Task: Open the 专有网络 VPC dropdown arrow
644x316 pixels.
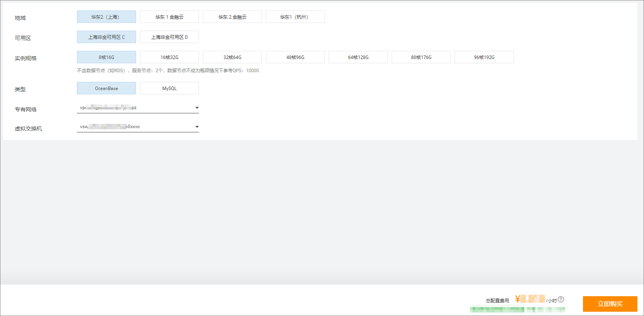Action: coord(197,108)
